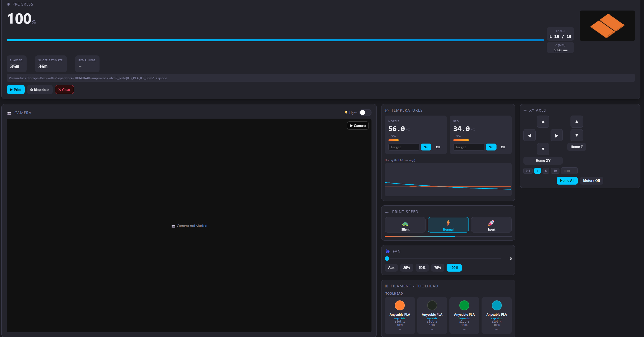Select the 0.1 mm step size
644x337 pixels.
[528, 171]
